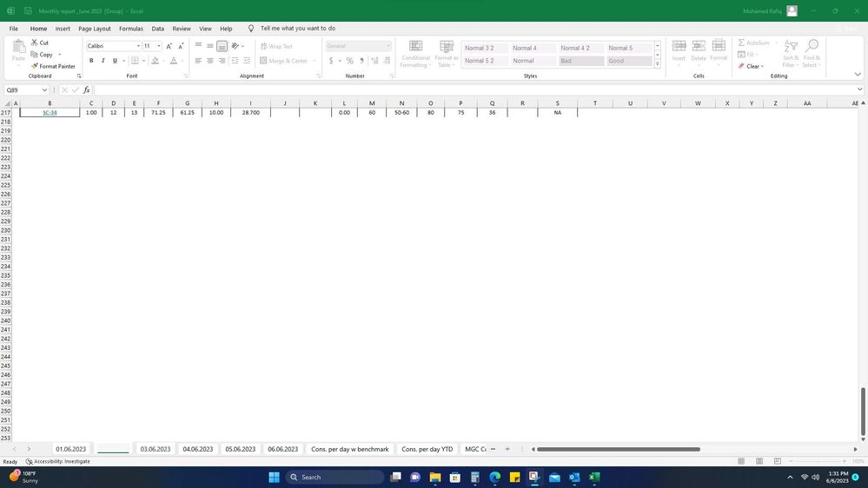This screenshot has width=868, height=488.
Task: Switch to Page Break Preview icon
Action: click(778, 461)
